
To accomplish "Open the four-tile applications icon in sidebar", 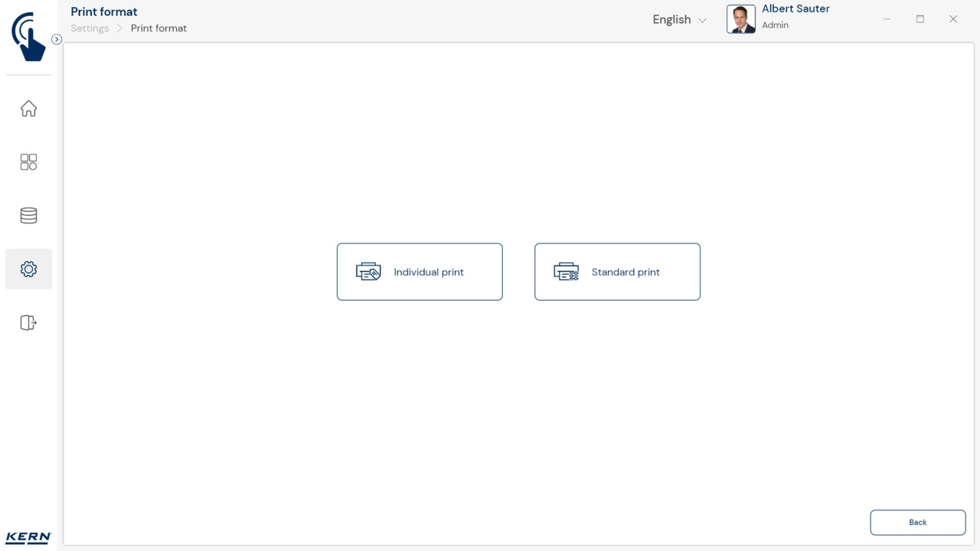I will click(28, 162).
